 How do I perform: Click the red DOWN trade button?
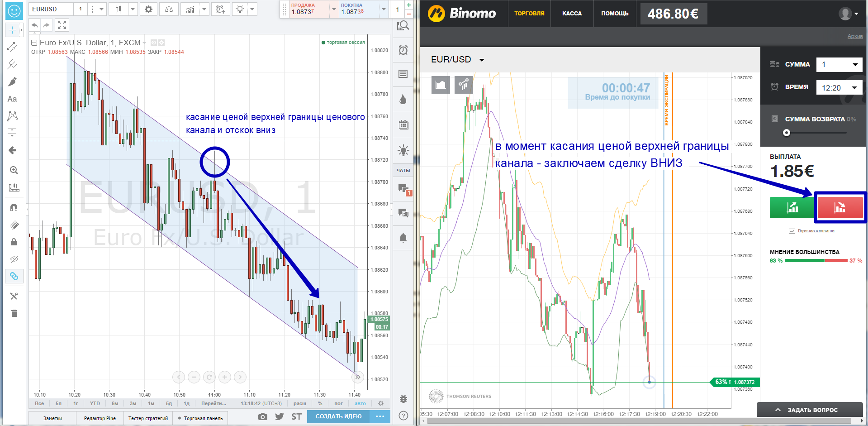tap(840, 208)
